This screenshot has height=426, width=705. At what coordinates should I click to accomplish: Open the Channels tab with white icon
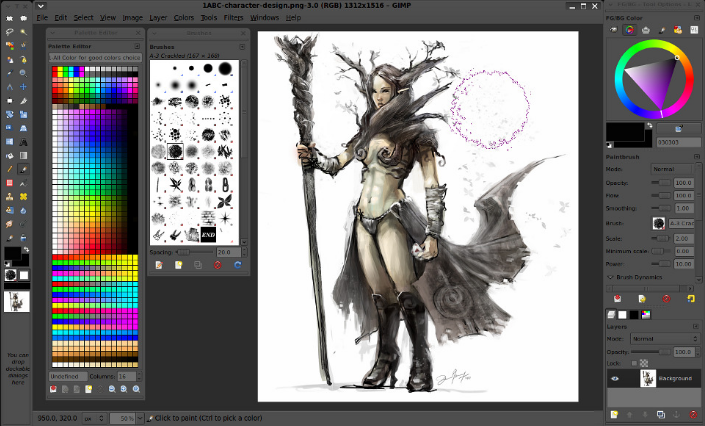(622, 314)
